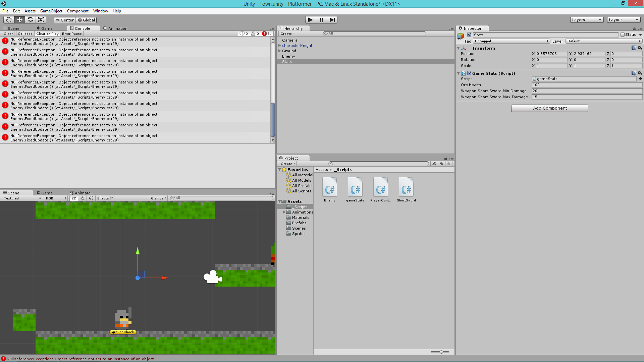The height and width of the screenshot is (362, 644).
Task: Select the Scale tool
Action: click(x=41, y=20)
